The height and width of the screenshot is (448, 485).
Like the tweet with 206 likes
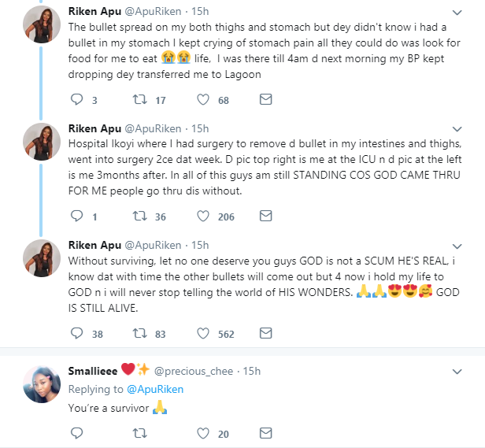[x=202, y=216]
